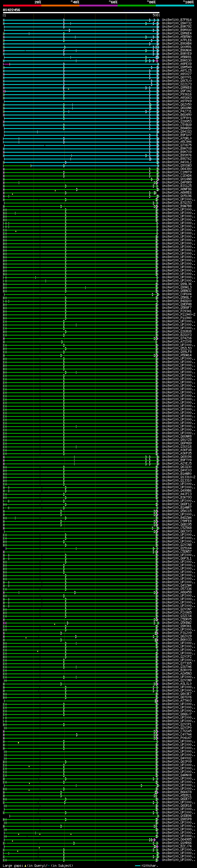The width and height of the screenshot is (197, 868).
Task: Select the UniRef100_A5BR81 label
Action: coord(176,57)
